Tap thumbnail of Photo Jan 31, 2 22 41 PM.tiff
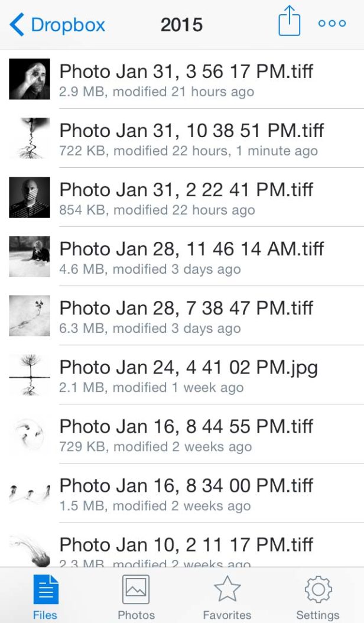Image resolution: width=364 pixels, height=623 pixels. pos(29,197)
